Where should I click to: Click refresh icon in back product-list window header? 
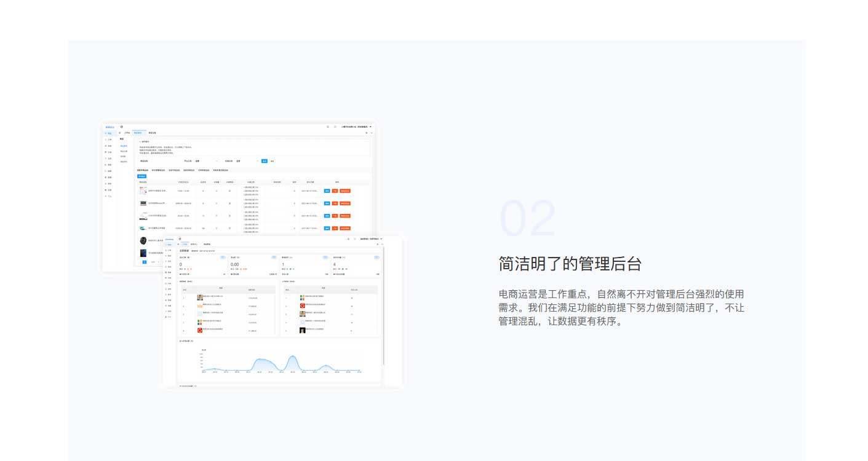(x=122, y=127)
